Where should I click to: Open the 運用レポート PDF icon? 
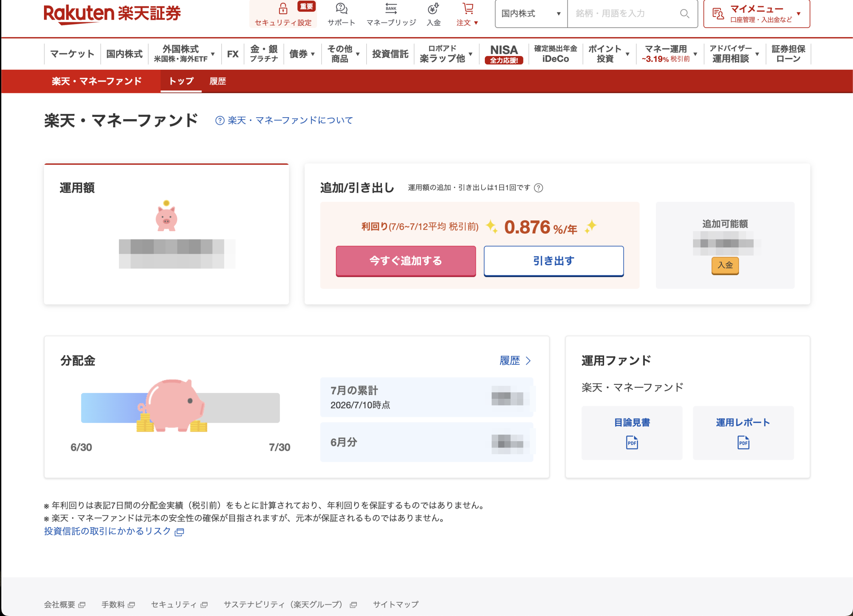click(743, 443)
